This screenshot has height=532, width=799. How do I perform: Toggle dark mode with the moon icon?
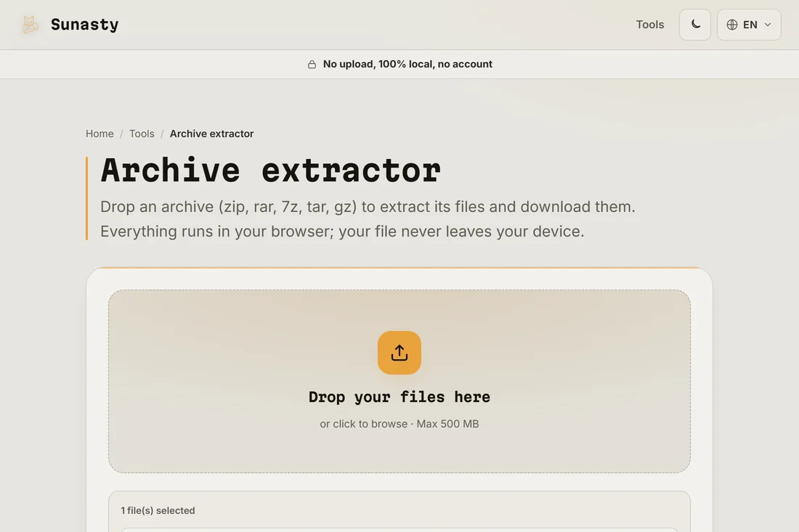695,25
